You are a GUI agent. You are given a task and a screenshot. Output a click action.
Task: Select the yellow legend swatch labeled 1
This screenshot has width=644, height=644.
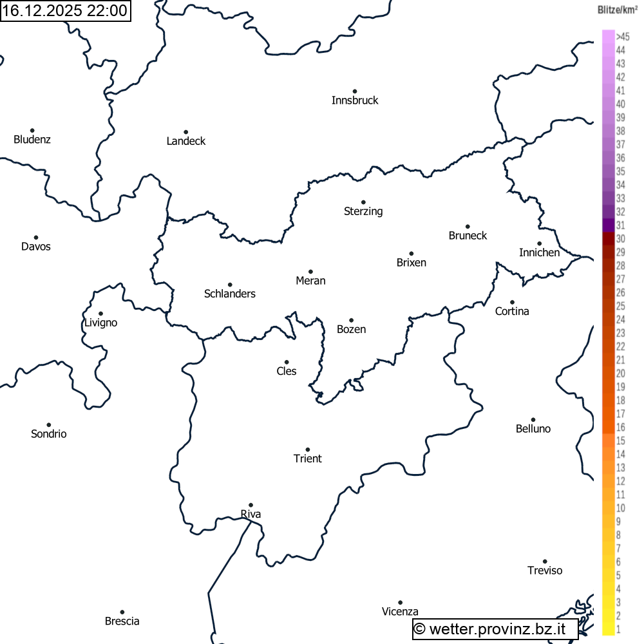click(608, 629)
